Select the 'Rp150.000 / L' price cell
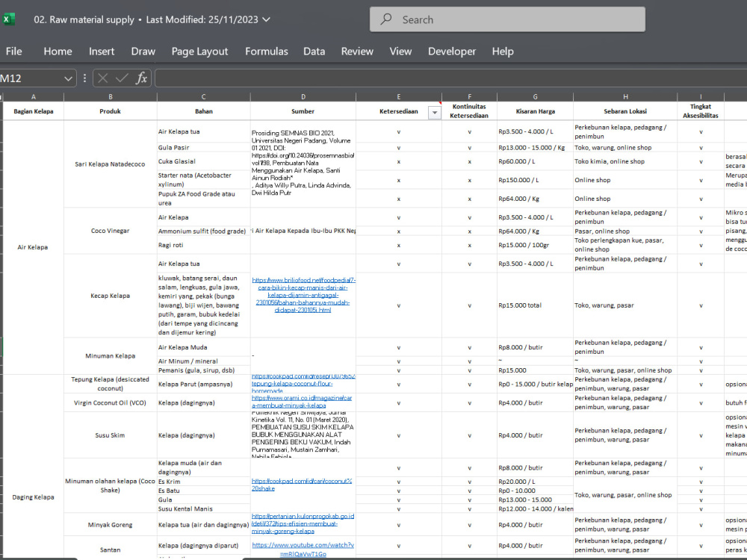 click(x=535, y=180)
